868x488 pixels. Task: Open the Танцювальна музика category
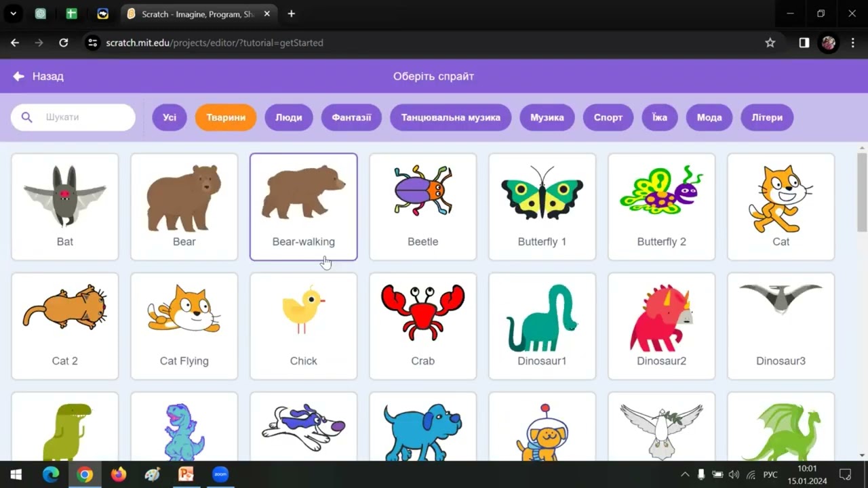pyautogui.click(x=451, y=117)
